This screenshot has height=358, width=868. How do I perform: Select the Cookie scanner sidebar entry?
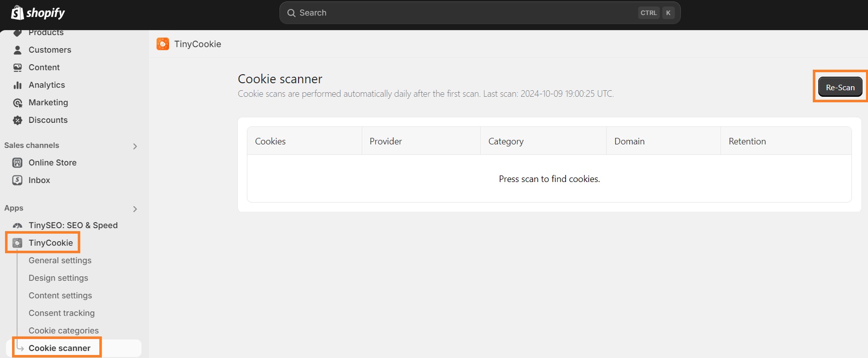[x=59, y=347]
